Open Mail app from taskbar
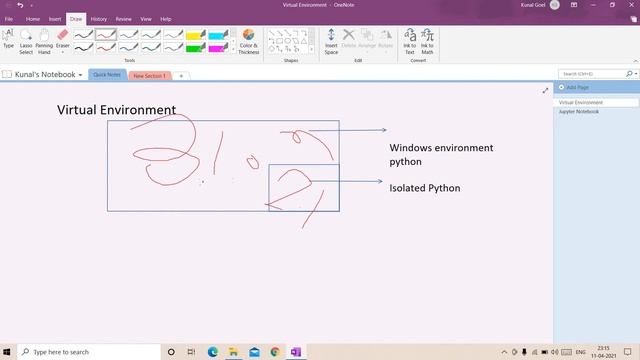The height and width of the screenshot is (360, 640). [254, 352]
